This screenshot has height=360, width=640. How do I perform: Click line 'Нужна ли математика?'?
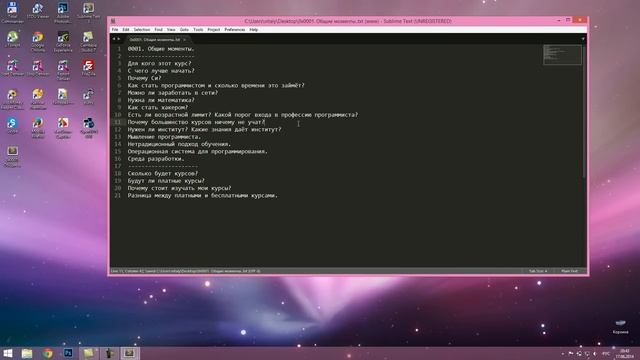161,100
